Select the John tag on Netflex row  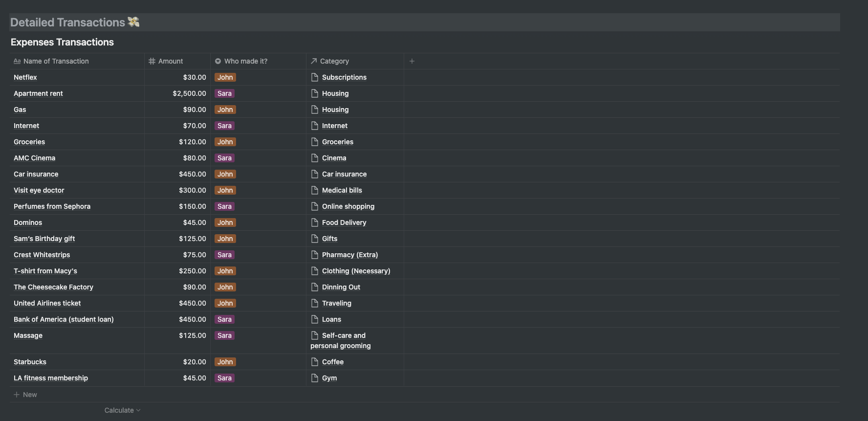(x=225, y=77)
